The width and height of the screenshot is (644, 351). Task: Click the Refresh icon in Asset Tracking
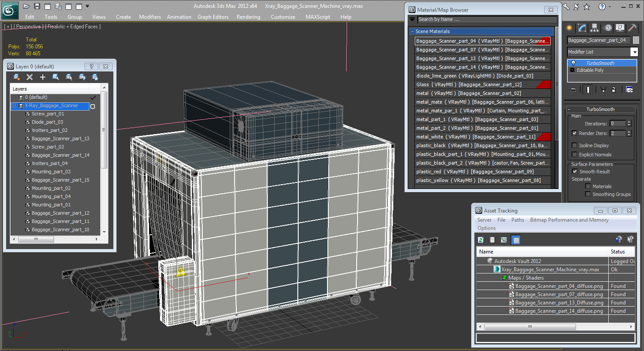480,240
